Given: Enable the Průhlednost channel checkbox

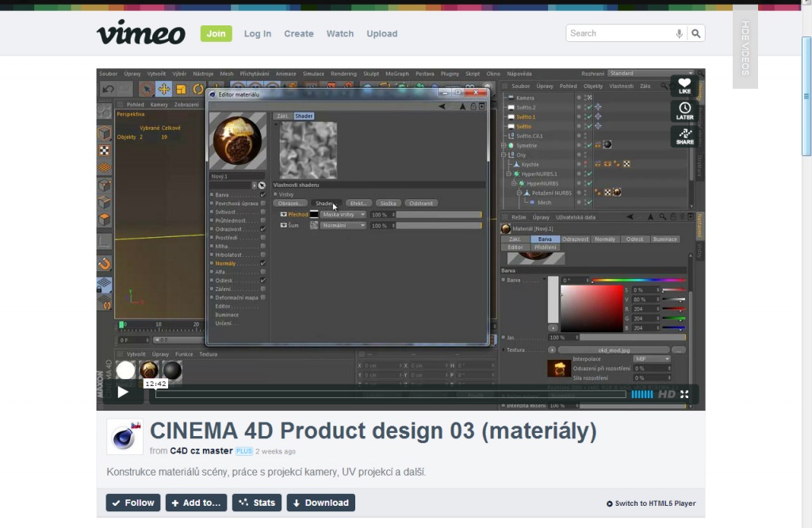Looking at the screenshot, I should (263, 220).
